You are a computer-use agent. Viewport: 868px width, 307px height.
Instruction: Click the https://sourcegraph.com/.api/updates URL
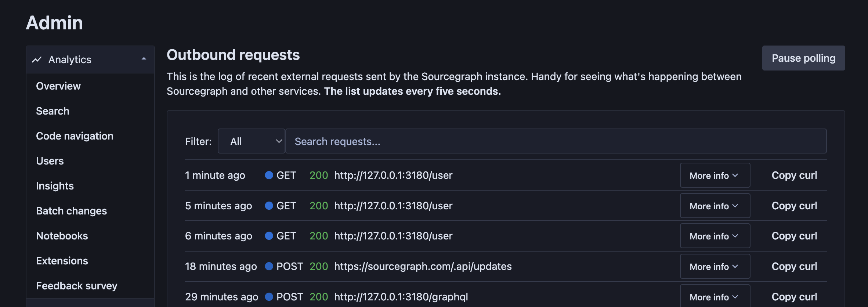(x=423, y=266)
